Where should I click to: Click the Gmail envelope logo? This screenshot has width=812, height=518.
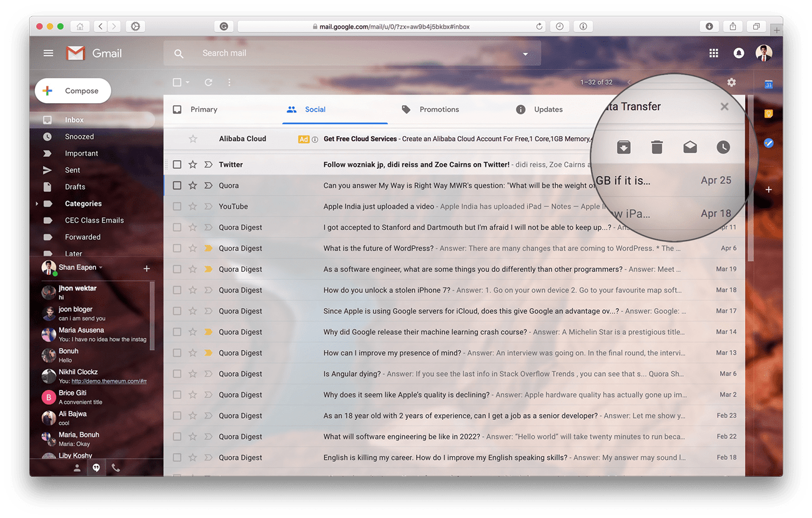click(76, 53)
